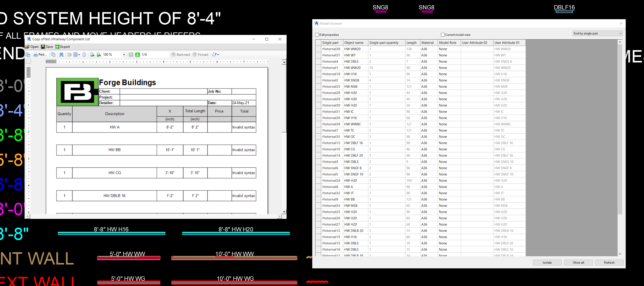The image size is (644, 286).
Task: Navigate Backward in the report
Action: point(181,55)
